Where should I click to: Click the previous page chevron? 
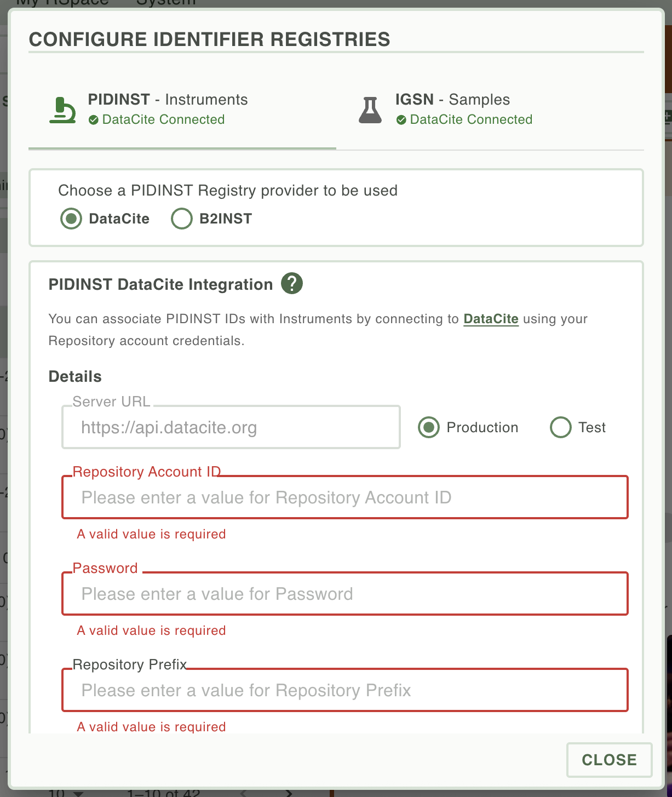coord(243,793)
